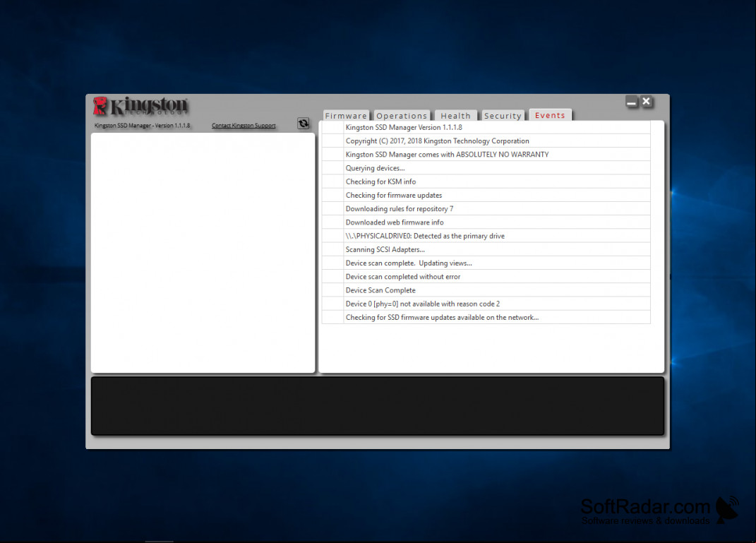Minimize the Kingston SSD Manager window
The height and width of the screenshot is (543, 756).
point(631,102)
